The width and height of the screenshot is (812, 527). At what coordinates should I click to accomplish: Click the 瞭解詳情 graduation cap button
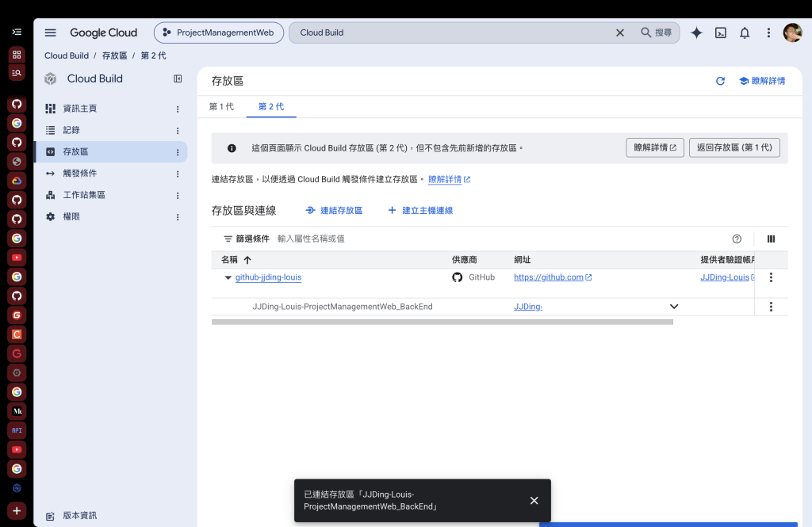pos(762,81)
